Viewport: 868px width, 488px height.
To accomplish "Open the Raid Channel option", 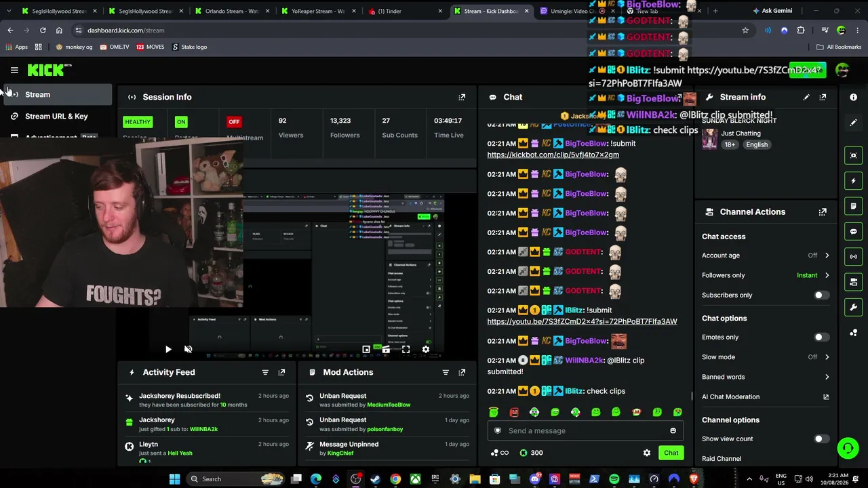I will point(722,459).
